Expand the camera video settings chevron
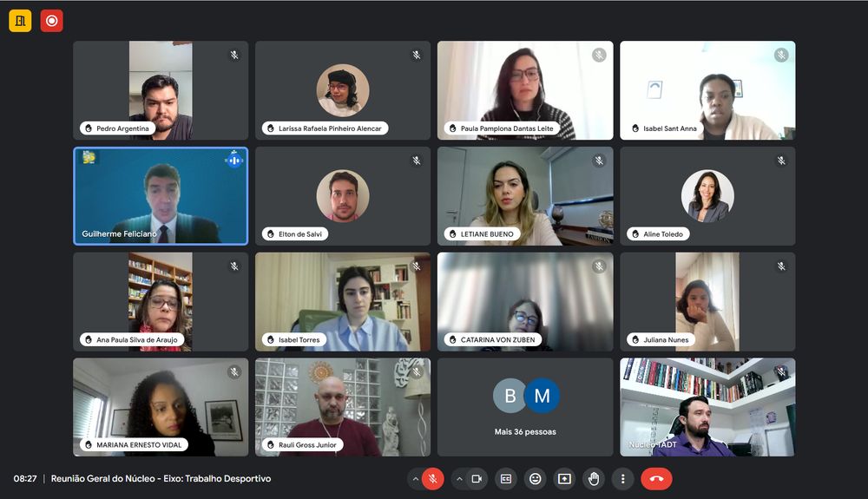This screenshot has height=499, width=868. point(459,479)
